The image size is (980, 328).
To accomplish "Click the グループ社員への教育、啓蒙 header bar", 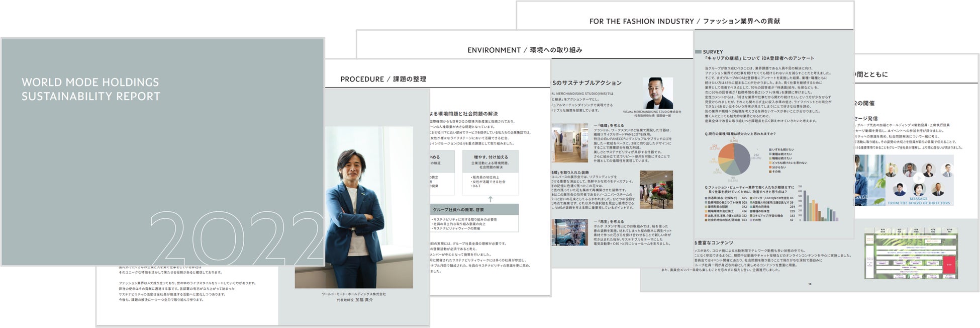I will (474, 210).
